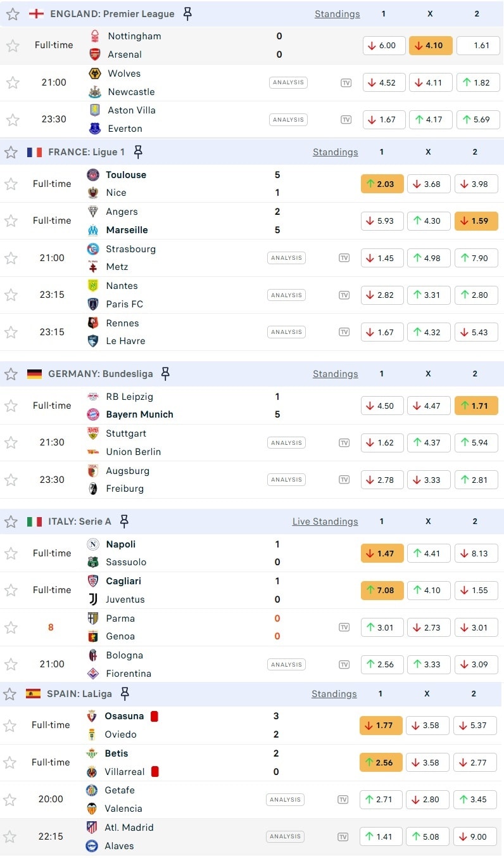
Task: Favorite the Nottingham vs Arsenal match
Action: pyautogui.click(x=13, y=46)
